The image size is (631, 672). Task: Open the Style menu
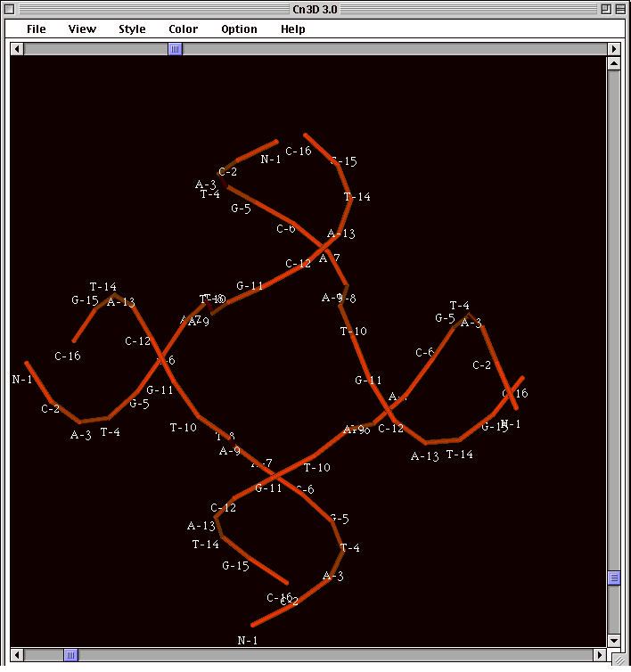coord(132,29)
